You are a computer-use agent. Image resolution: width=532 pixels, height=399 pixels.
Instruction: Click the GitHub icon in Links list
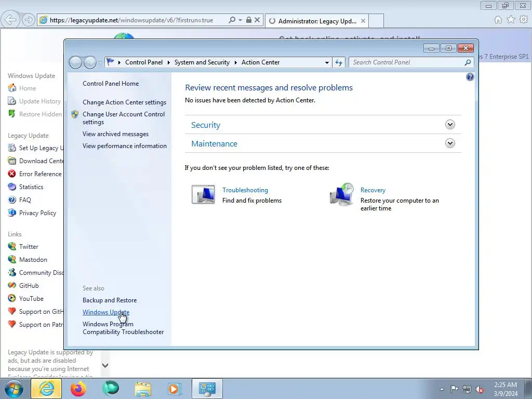coord(12,285)
